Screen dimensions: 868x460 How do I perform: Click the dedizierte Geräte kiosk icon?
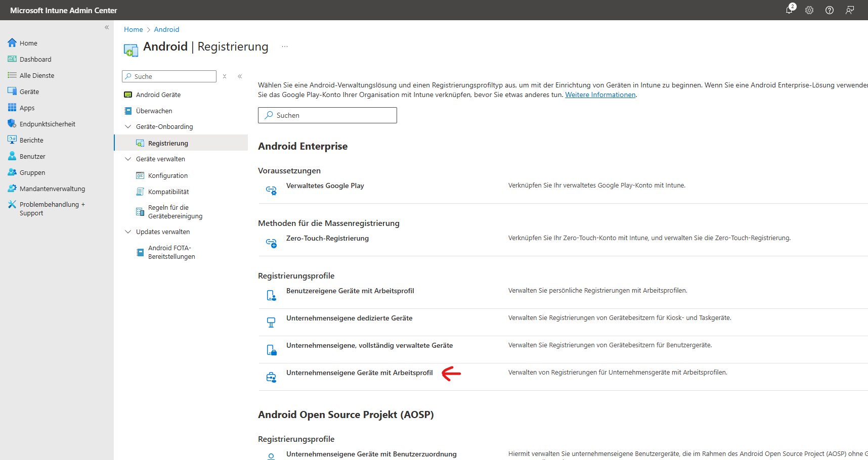[x=271, y=323]
